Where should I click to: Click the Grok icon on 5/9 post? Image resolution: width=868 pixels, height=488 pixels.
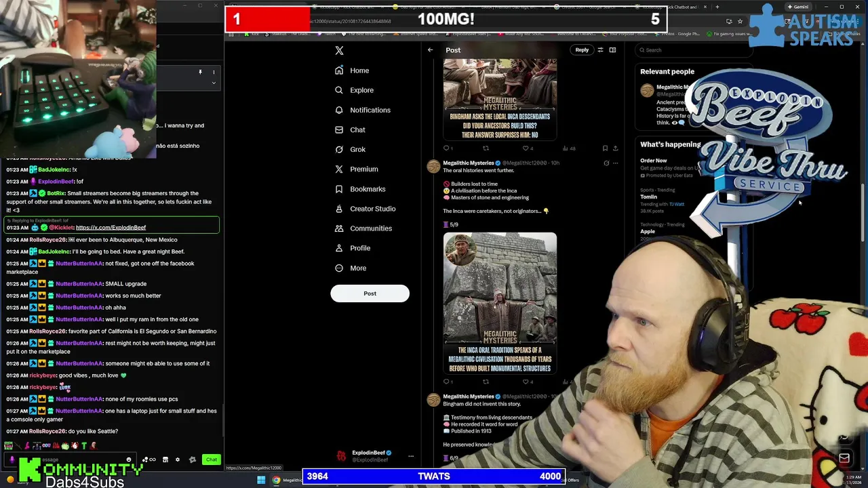click(x=606, y=163)
